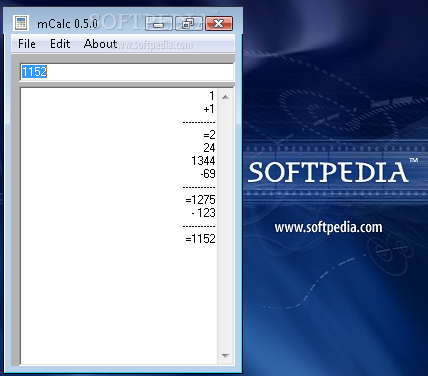Viewport: 428px width, 376px height.
Task: Click the 1344 entry in the tape
Action: pyautogui.click(x=203, y=161)
